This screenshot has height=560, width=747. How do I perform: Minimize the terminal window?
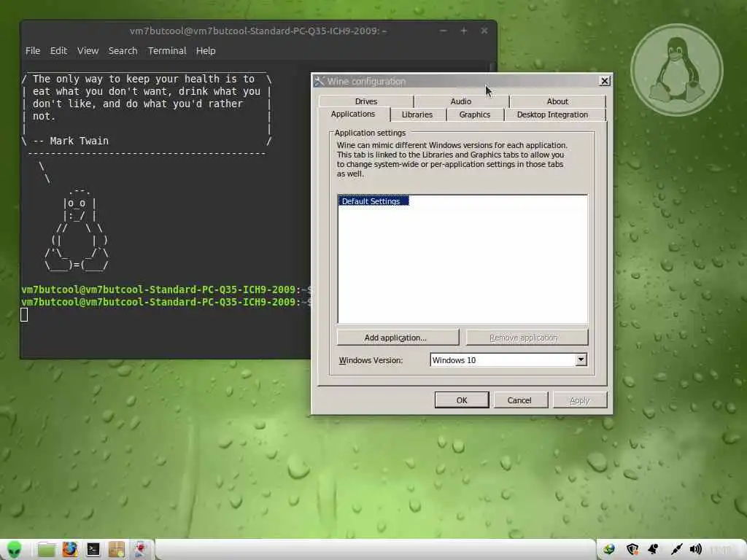443,31
